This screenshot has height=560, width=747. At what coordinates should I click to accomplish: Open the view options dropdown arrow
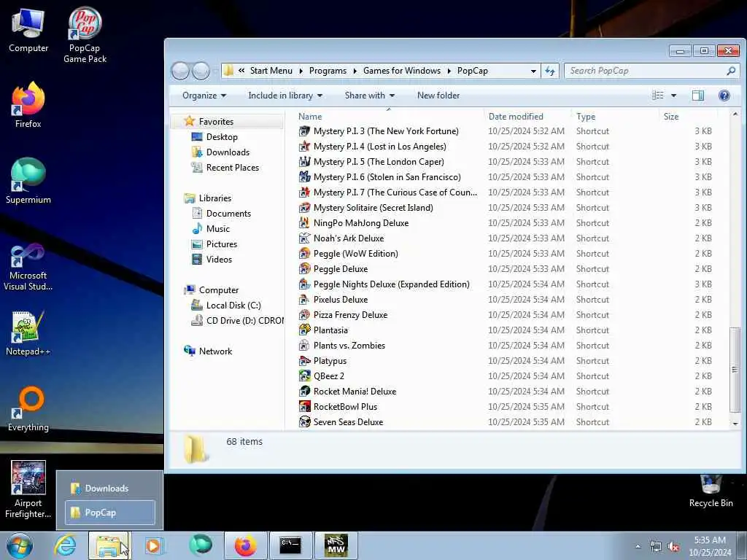(x=673, y=96)
